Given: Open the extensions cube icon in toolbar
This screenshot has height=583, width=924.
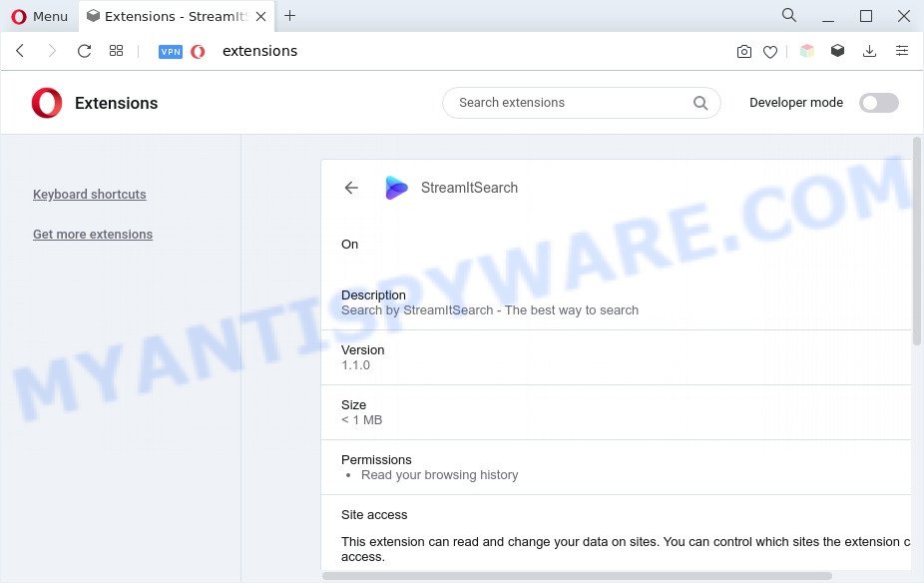Looking at the screenshot, I should click(x=837, y=51).
